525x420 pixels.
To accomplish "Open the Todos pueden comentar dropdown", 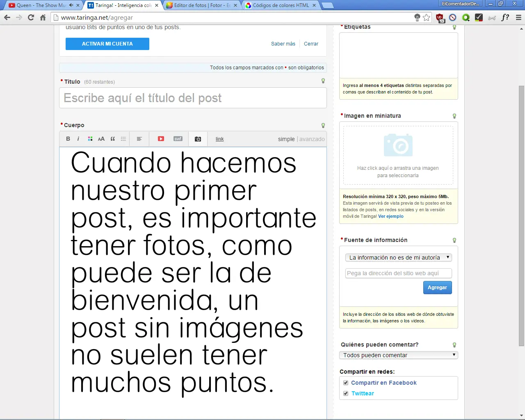I will [x=399, y=355].
